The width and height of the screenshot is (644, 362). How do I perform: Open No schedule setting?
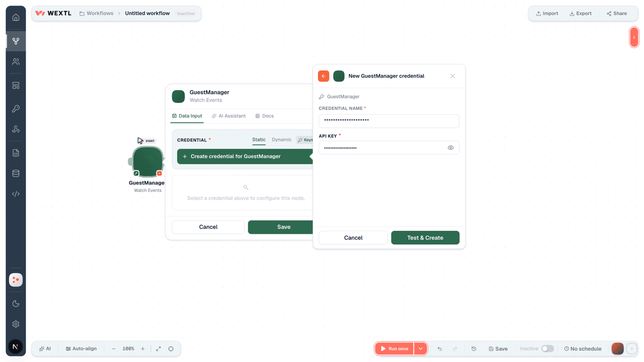583,348
